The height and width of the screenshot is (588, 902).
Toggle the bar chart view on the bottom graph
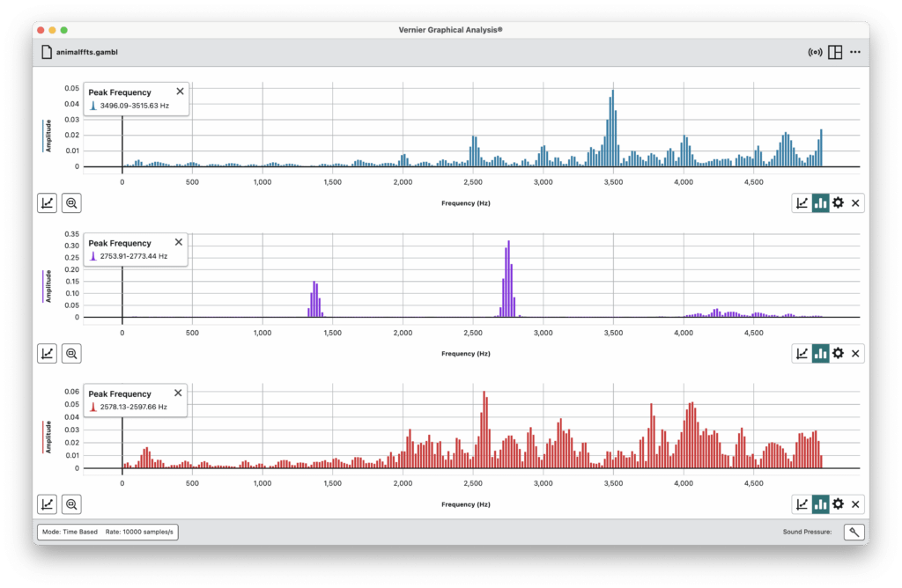click(820, 504)
